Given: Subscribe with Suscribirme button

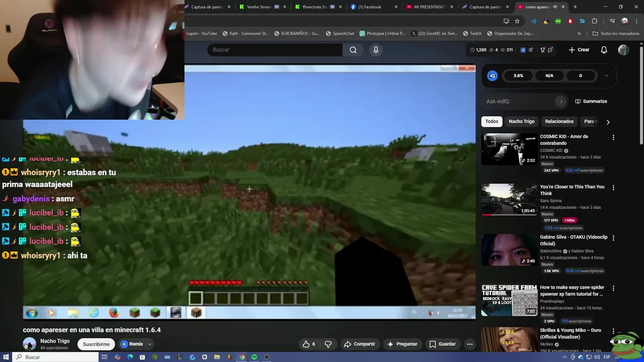Looking at the screenshot, I should [96, 344].
